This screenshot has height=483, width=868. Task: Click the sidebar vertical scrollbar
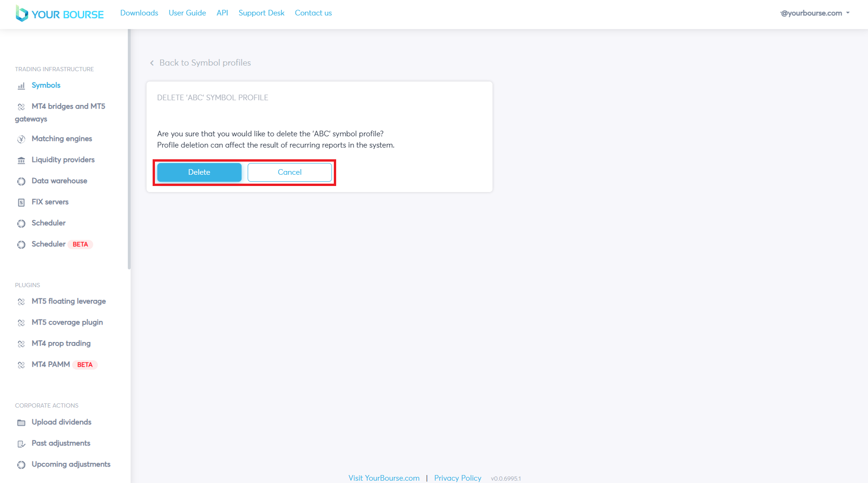[129, 150]
